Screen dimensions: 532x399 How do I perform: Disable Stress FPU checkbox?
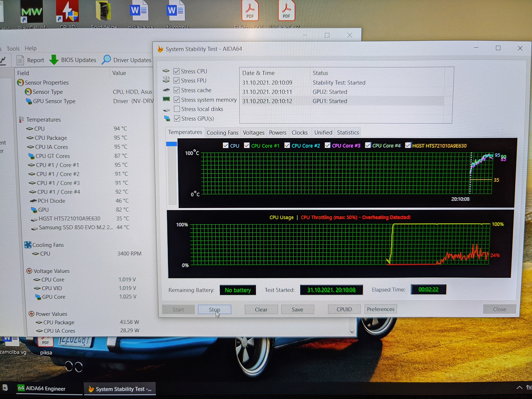(176, 81)
